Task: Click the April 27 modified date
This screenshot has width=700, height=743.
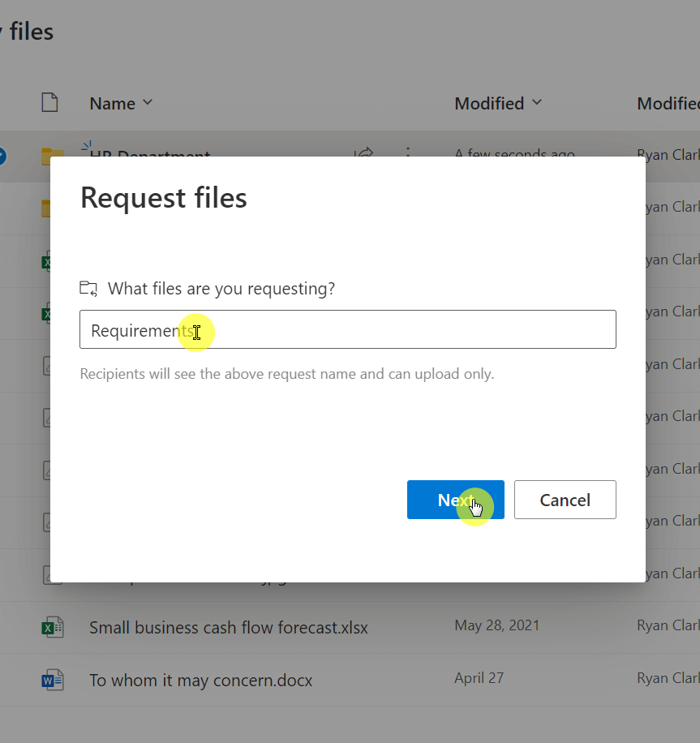Action: pos(479,678)
